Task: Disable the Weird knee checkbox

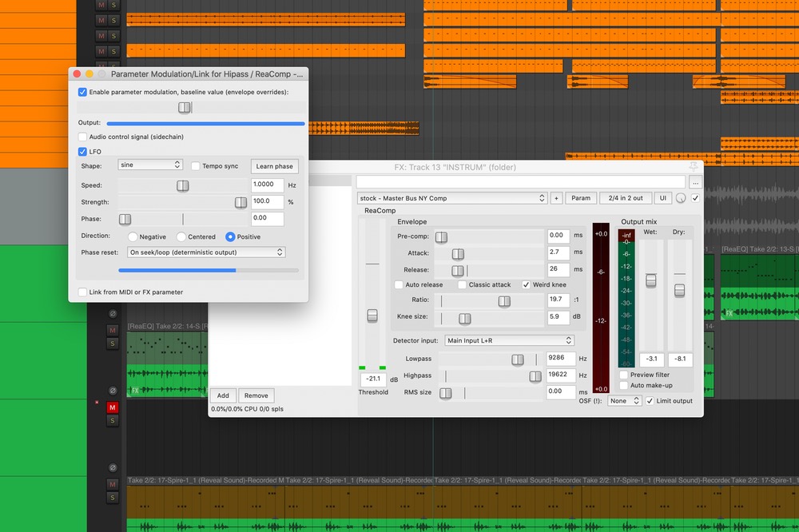Action: pos(527,284)
